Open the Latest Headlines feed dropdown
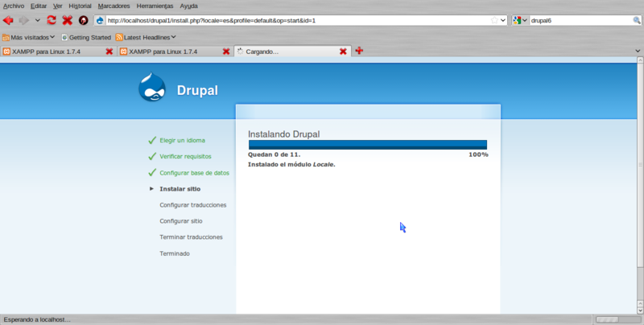644x325 pixels. pos(146,37)
